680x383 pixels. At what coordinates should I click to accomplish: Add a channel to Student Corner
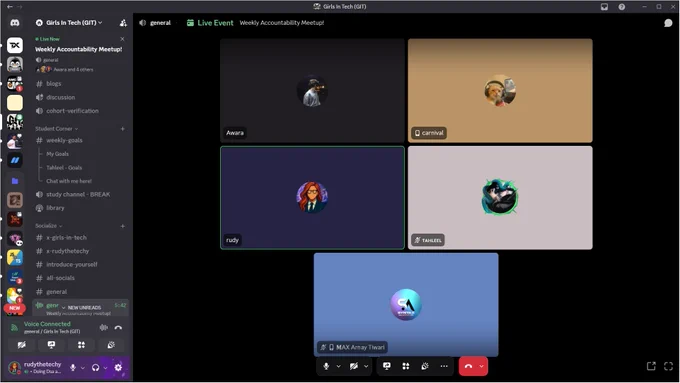pyautogui.click(x=123, y=129)
